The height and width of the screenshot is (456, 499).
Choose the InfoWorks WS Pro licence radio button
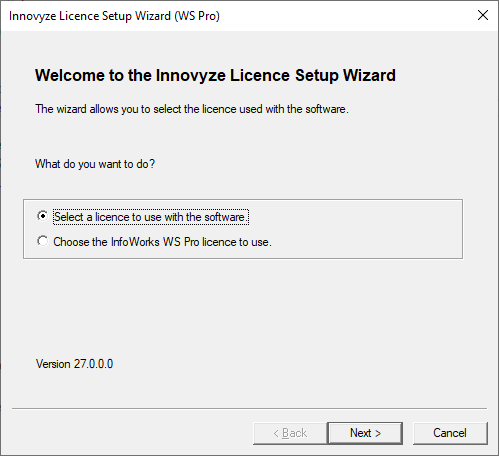(x=43, y=241)
